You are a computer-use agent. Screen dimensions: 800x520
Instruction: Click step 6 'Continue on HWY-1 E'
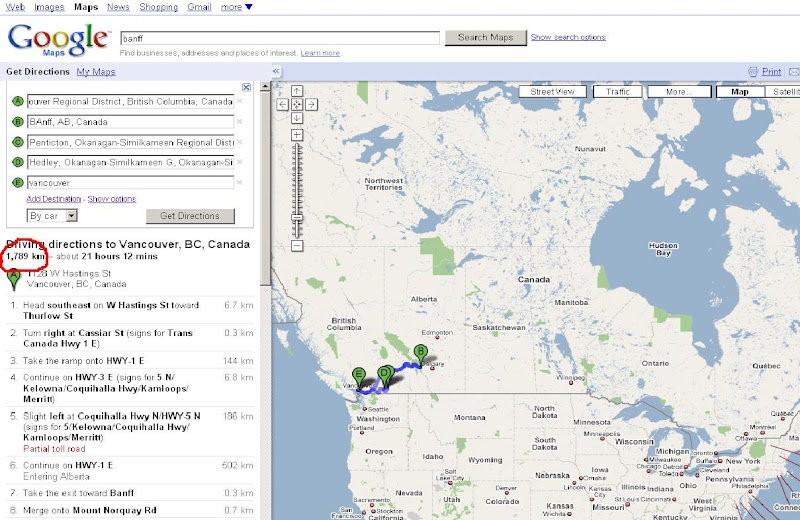pyautogui.click(x=131, y=471)
